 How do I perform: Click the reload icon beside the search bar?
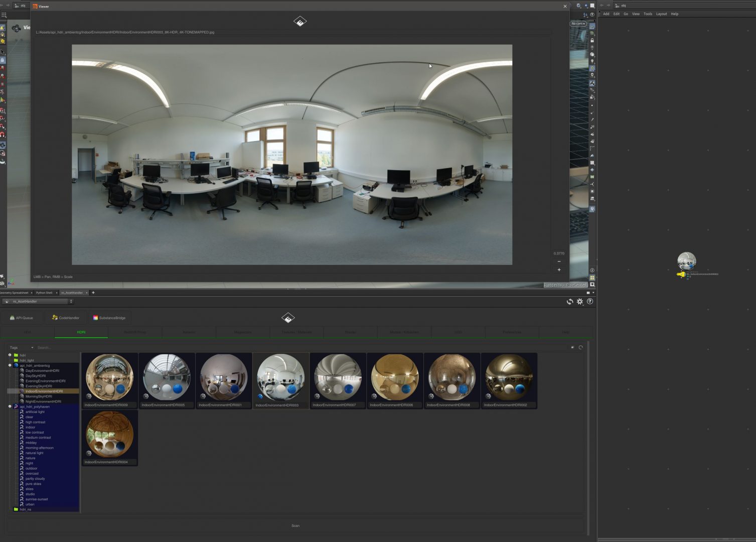(x=581, y=347)
